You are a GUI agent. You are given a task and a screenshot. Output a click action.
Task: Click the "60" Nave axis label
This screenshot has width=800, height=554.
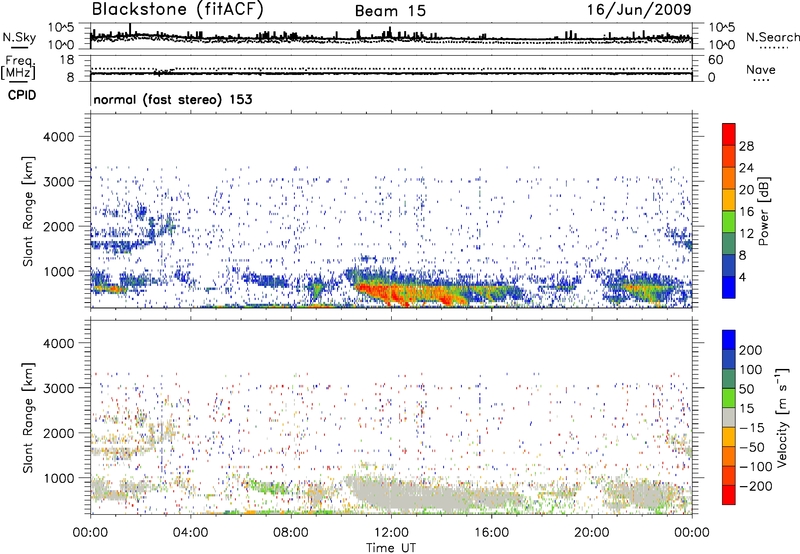pyautogui.click(x=715, y=60)
